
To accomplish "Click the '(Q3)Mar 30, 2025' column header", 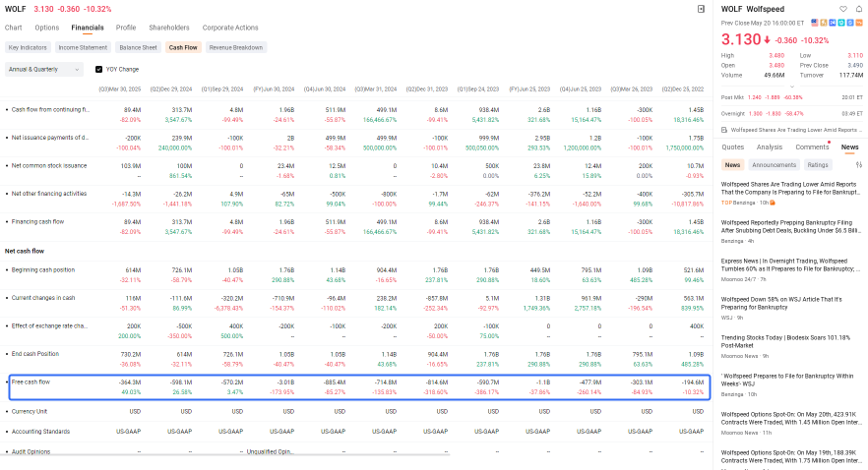I will pos(120,89).
